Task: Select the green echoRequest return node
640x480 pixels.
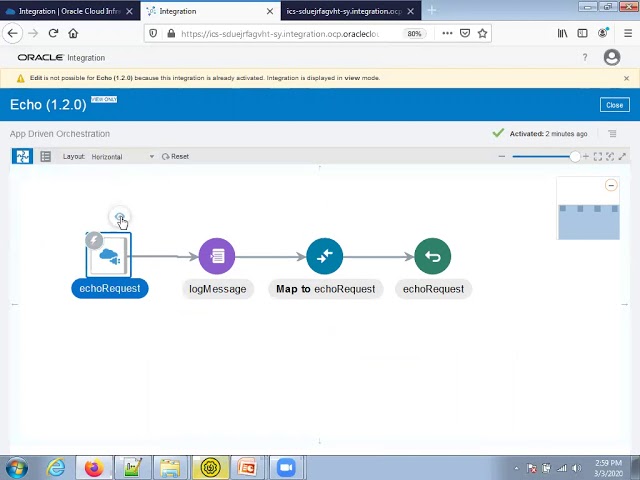Action: pos(433,256)
